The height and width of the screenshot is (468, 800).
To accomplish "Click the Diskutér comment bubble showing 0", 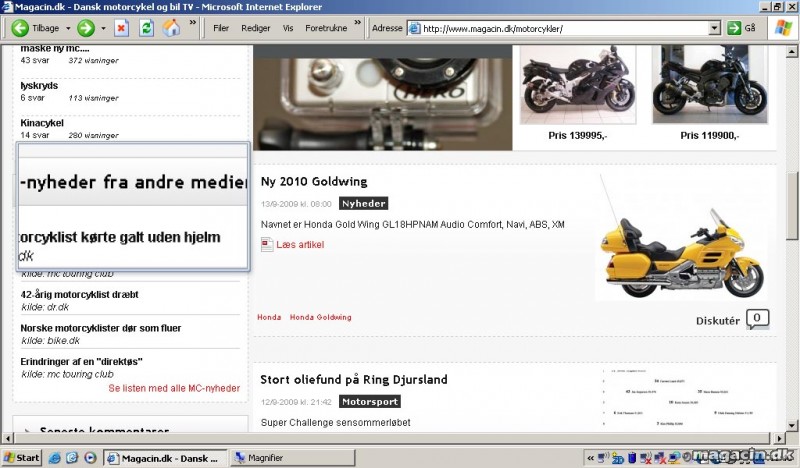I will click(x=757, y=319).
